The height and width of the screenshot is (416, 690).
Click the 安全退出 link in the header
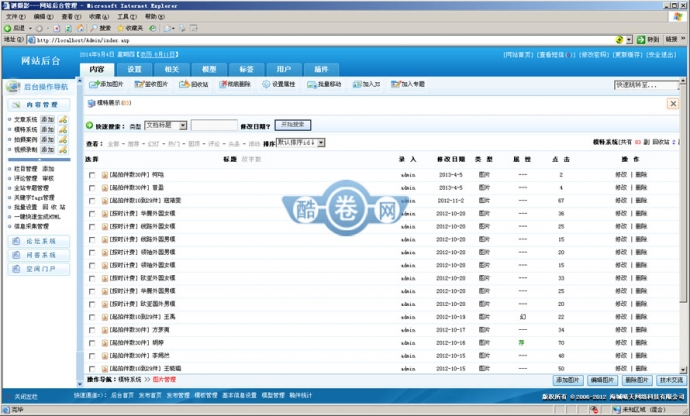click(x=661, y=55)
